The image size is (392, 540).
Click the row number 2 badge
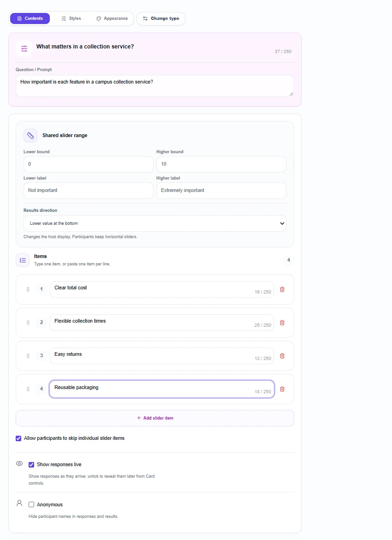[x=42, y=322]
